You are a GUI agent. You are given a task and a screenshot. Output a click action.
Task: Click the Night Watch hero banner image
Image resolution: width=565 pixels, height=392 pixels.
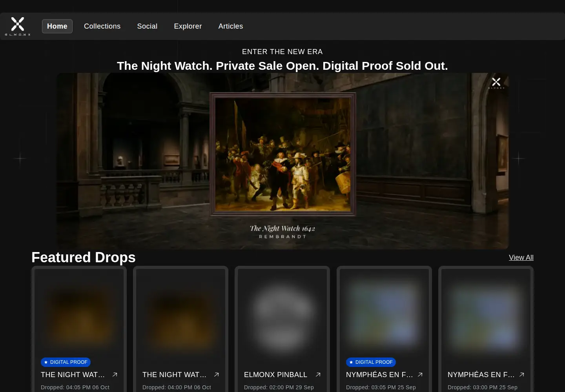[282, 161]
